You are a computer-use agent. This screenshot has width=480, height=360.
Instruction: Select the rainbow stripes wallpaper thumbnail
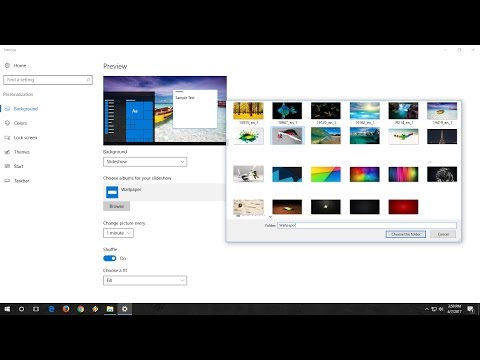click(x=403, y=174)
